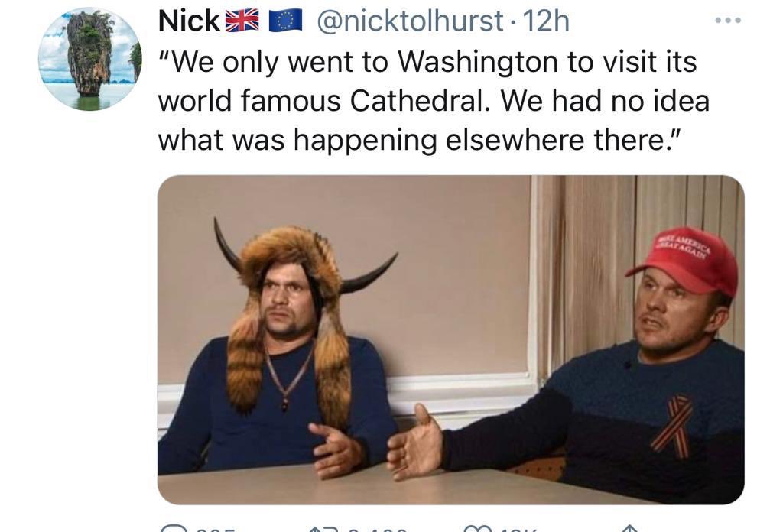Viewport: 783px width, 532px height.
Task: Tap the reply count beside the speech bubble
Action: click(x=216, y=529)
